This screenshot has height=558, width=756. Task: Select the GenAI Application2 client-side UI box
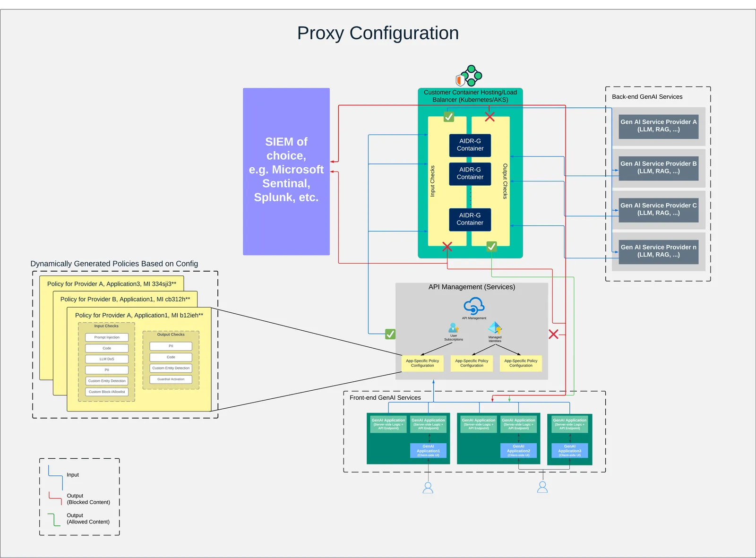click(518, 451)
